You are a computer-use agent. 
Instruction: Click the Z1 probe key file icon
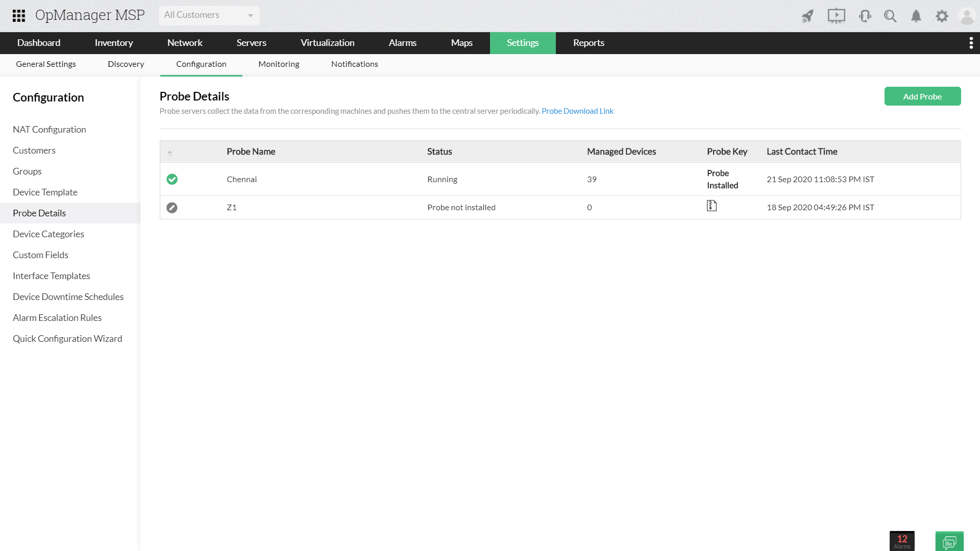click(712, 206)
